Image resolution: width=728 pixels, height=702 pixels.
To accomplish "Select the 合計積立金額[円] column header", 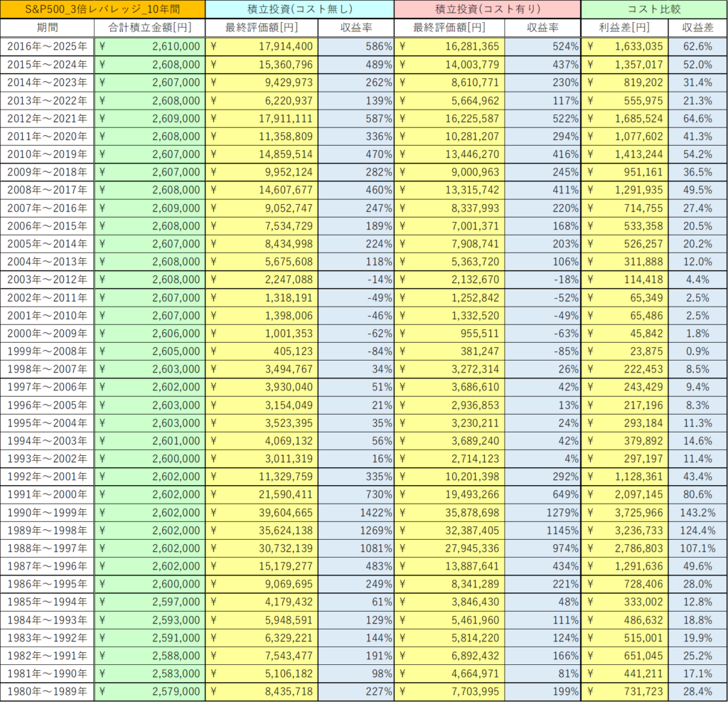I will [149, 28].
